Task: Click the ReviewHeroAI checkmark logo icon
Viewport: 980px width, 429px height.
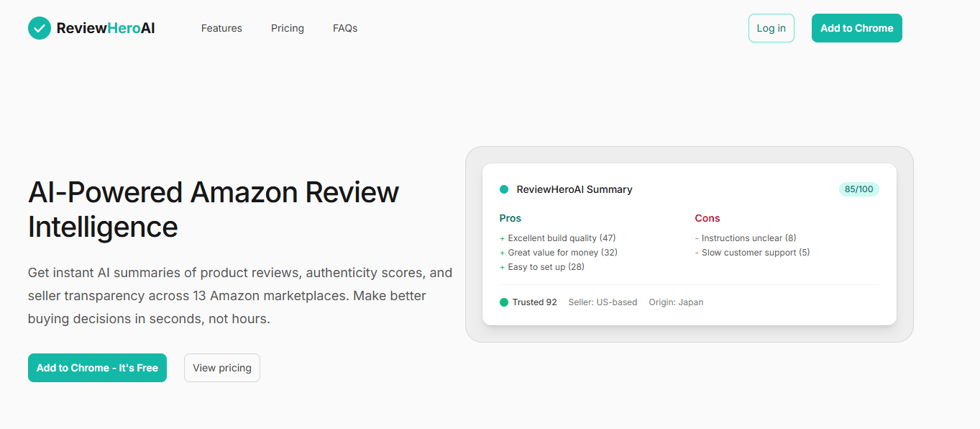Action: point(40,28)
